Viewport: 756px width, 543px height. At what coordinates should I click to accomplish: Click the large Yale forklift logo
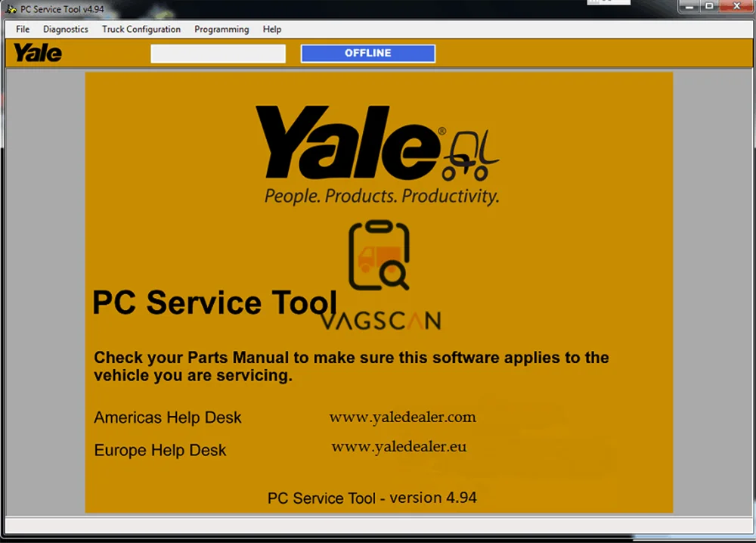[377, 143]
